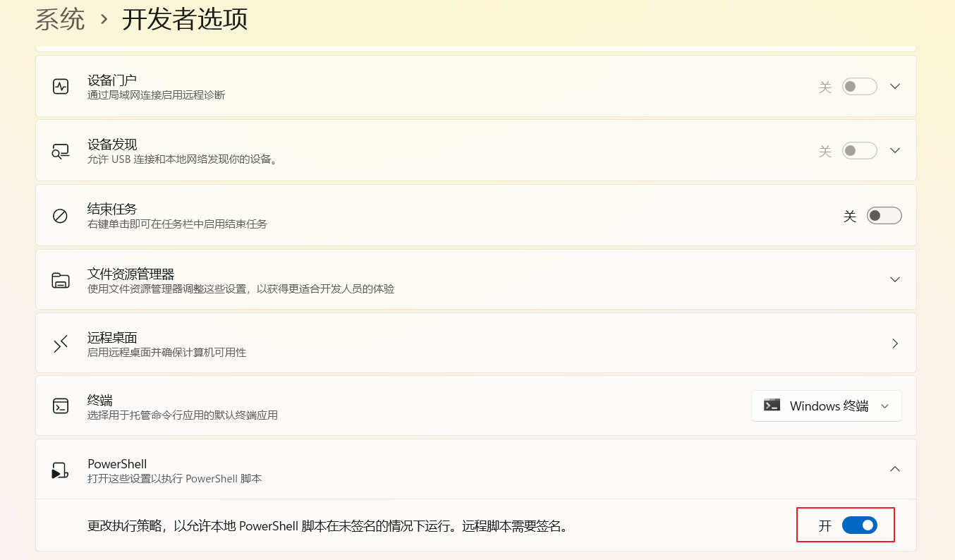955x560 pixels.
Task: Turn off the PowerShell execution policy toggle
Action: 860,525
